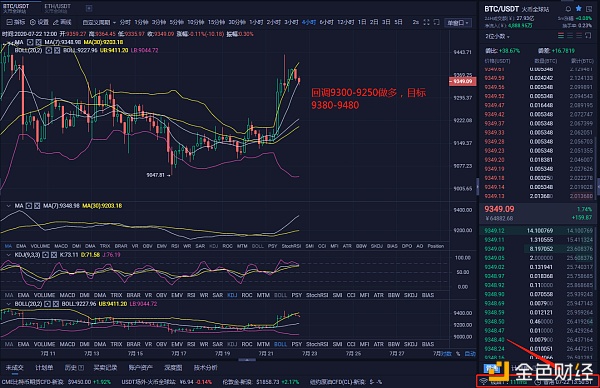Select combined red-green order book view

pos(561,36)
